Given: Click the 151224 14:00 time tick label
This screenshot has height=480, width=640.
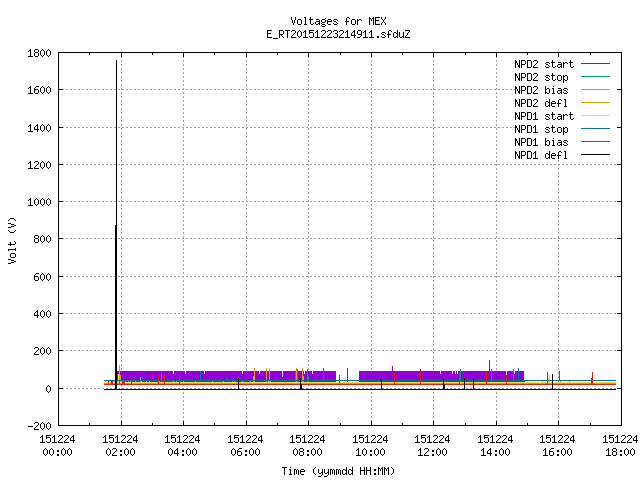Looking at the screenshot, I should 495,446.
